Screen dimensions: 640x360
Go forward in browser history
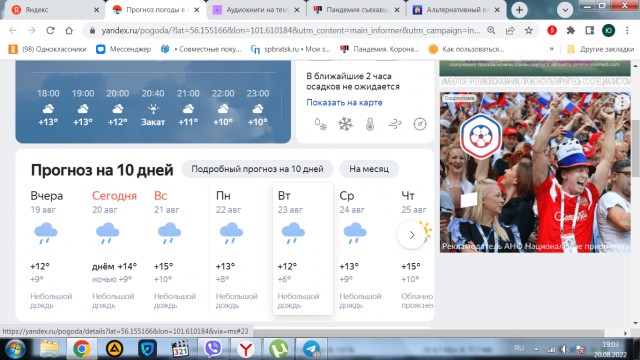(x=32, y=30)
